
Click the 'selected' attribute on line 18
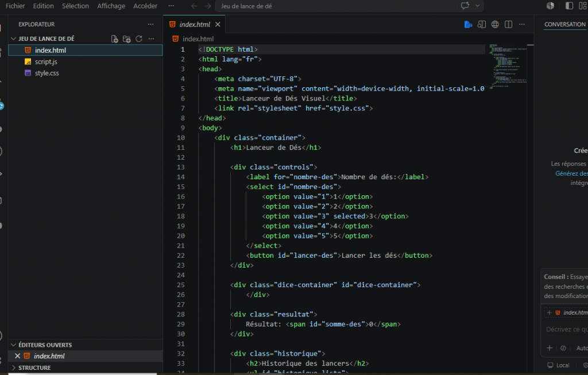coord(349,217)
